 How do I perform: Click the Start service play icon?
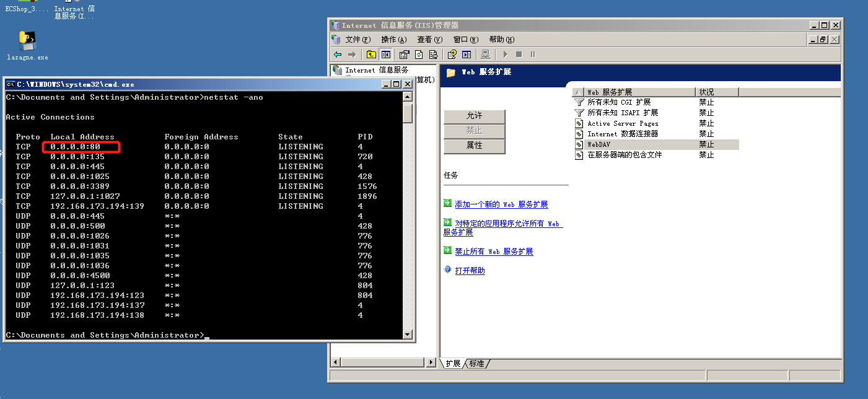[505, 55]
